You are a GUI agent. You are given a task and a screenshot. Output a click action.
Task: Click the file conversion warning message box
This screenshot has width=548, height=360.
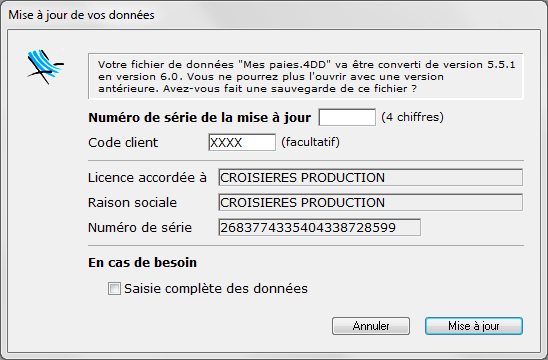pos(306,76)
